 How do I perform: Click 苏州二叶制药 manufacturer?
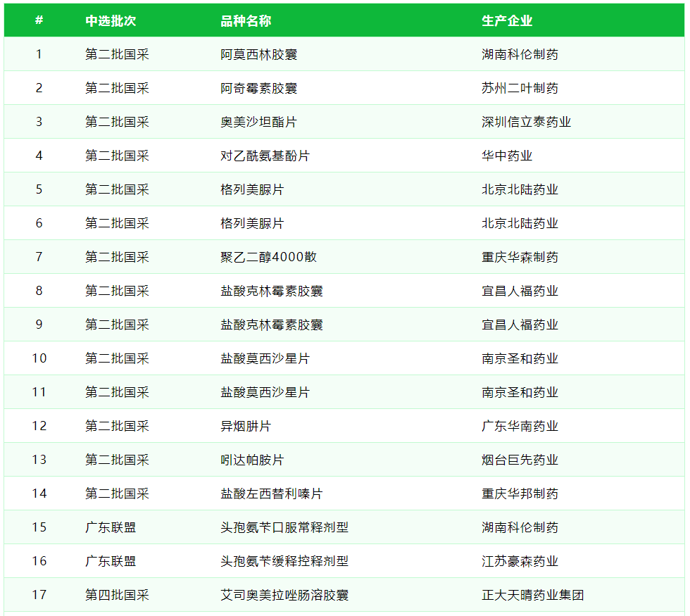click(520, 88)
